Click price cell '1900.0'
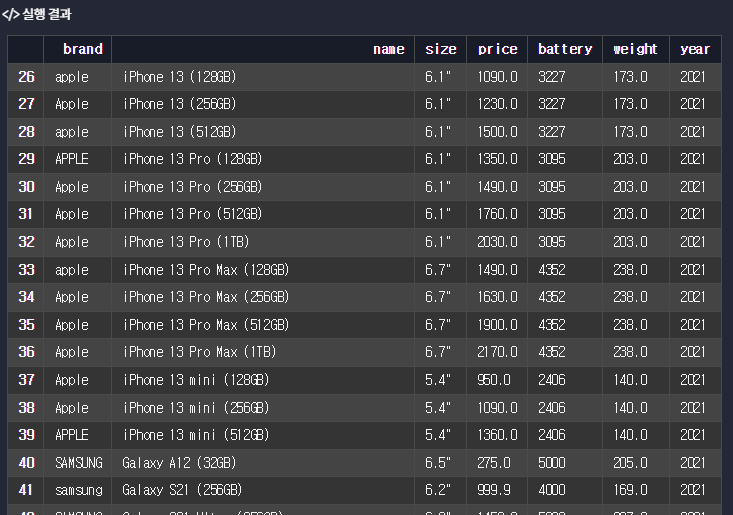Image resolution: width=733 pixels, height=515 pixels. 497,325
